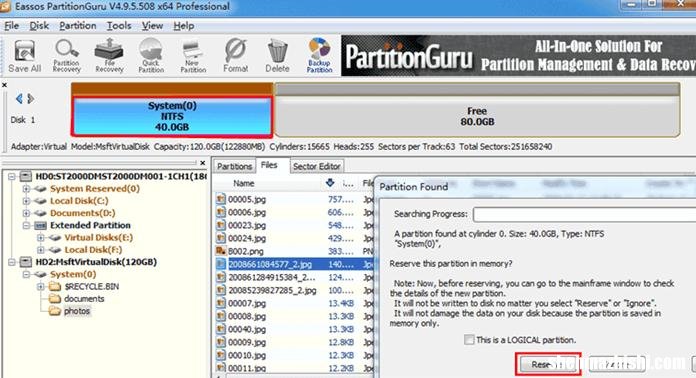Open the Tools menu
Image resolution: width=696 pixels, height=378 pixels.
click(x=119, y=26)
